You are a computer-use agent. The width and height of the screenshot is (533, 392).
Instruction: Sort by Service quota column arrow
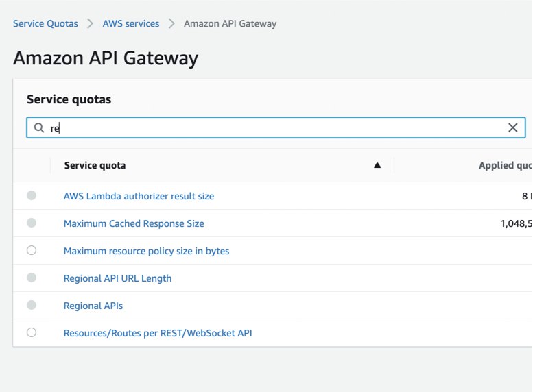click(x=377, y=165)
